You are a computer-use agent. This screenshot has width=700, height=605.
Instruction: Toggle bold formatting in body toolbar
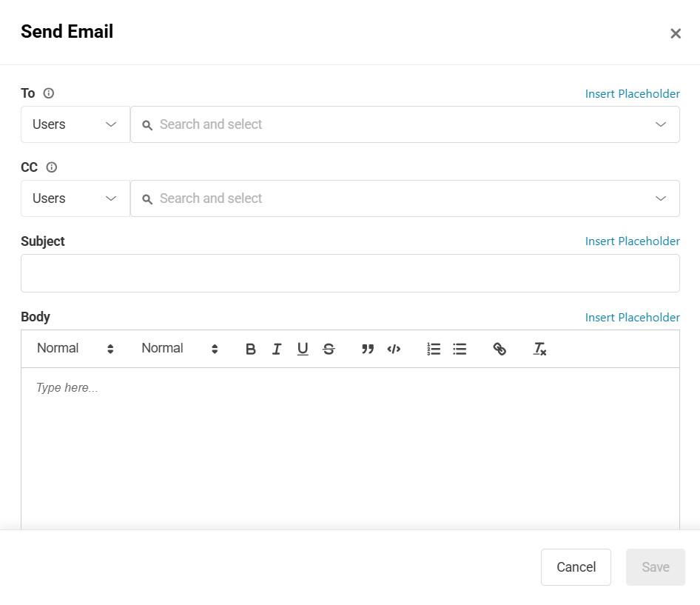[x=251, y=349]
